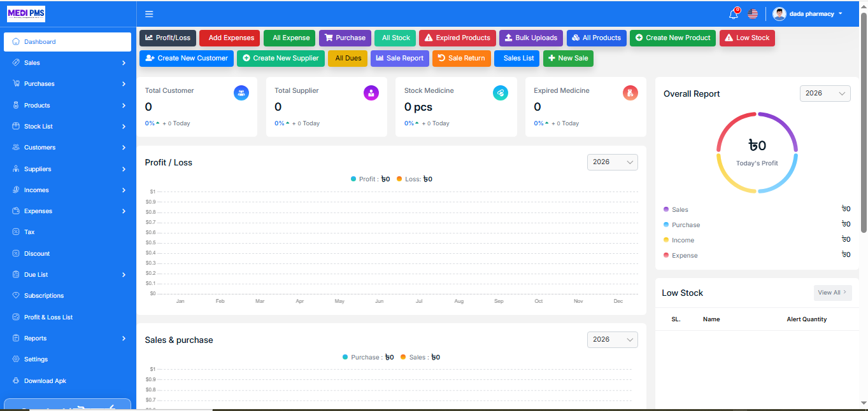Click the Total Supplier card icon
This screenshot has height=411, width=868.
(x=371, y=93)
